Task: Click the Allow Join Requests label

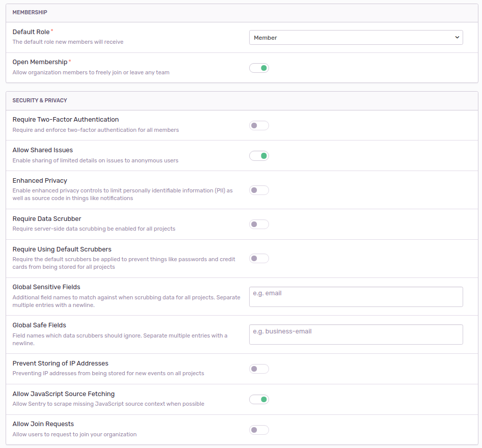Action: coord(43,424)
